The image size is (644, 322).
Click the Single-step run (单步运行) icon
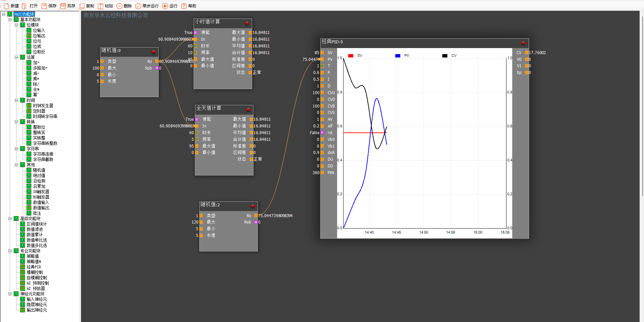tap(138, 6)
